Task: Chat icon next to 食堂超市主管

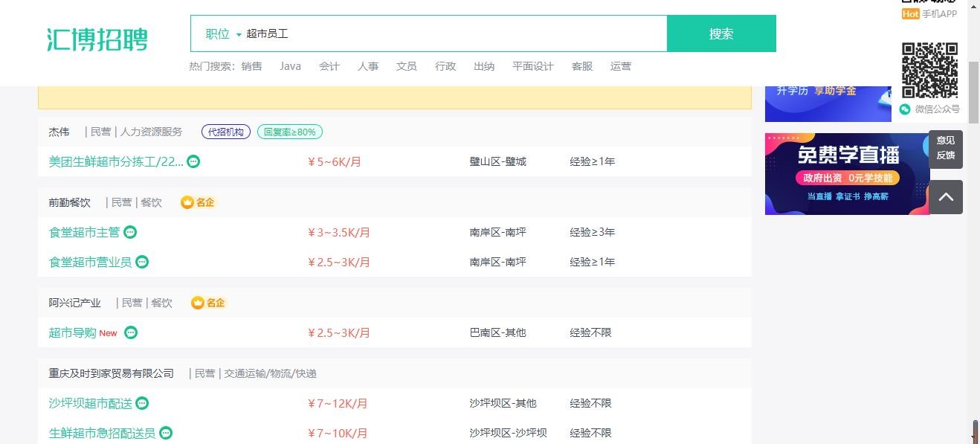Action: 130,232
